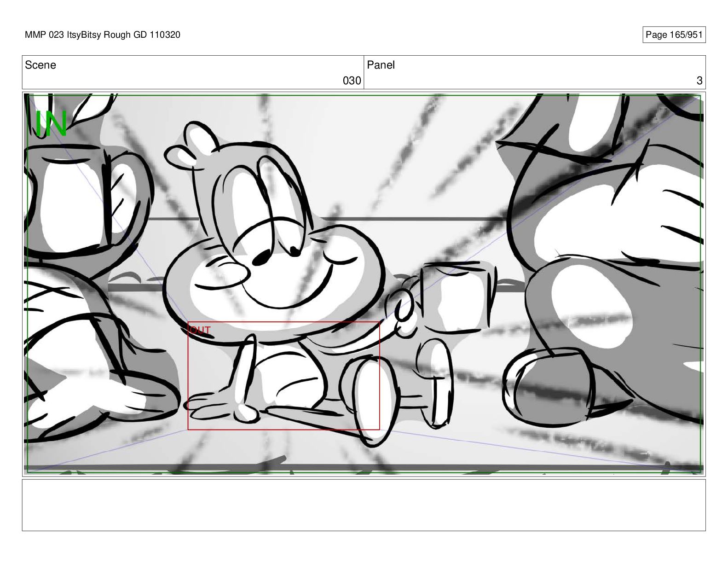
Task: Click the 'Scene' header label
Action: pos(40,65)
